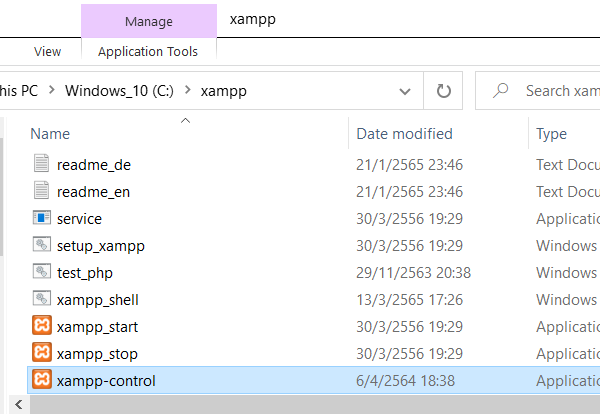The height and width of the screenshot is (414, 600).
Task: Switch to the View tab
Action: click(47, 51)
